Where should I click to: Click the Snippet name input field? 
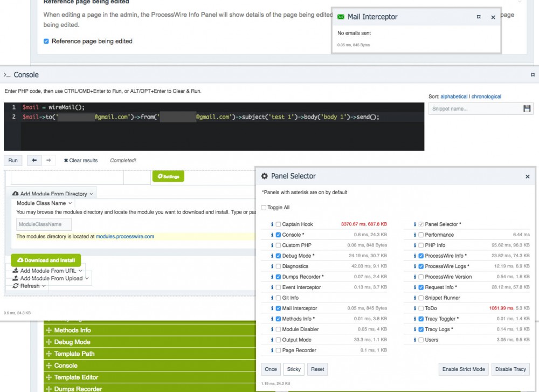point(474,109)
